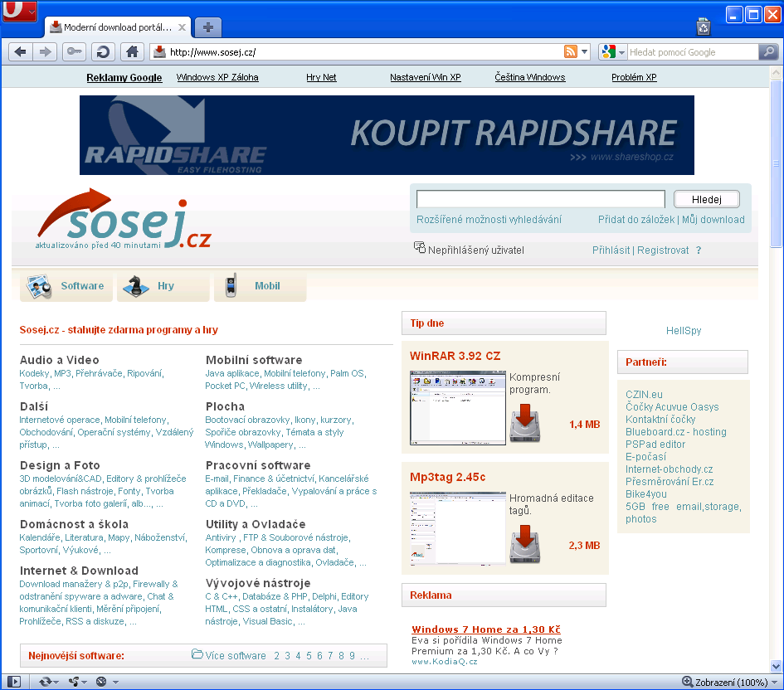Click the RSS feed icon in address bar
Viewport: 784px width, 690px height.
point(571,51)
